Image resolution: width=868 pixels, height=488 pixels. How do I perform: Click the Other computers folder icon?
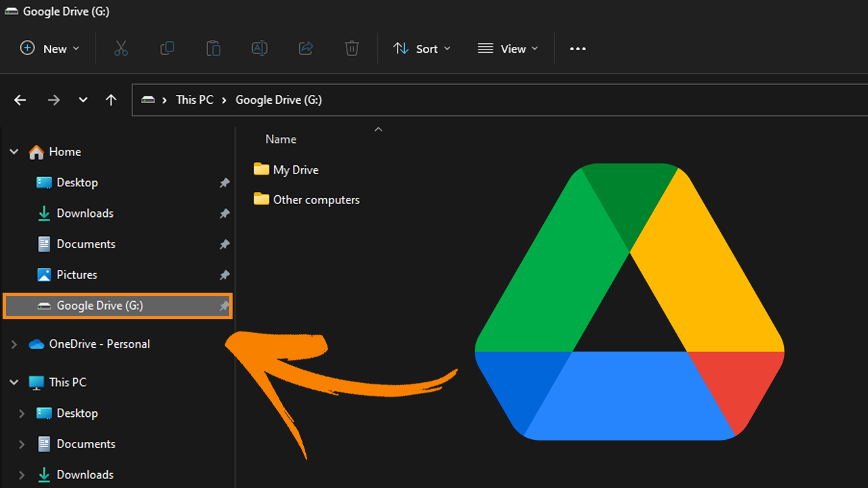(x=261, y=199)
